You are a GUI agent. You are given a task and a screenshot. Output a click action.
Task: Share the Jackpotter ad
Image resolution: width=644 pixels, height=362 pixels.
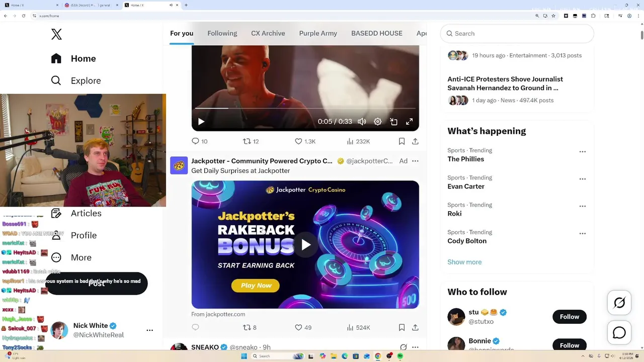pos(415,327)
